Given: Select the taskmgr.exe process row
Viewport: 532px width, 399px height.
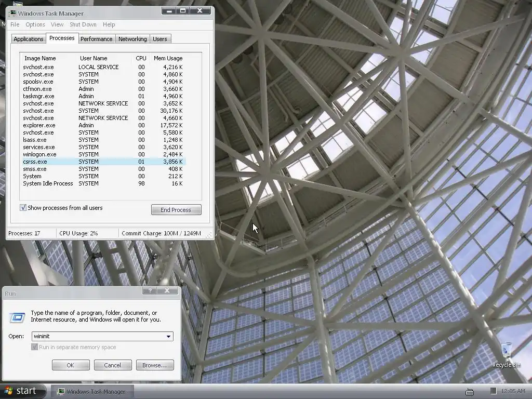Looking at the screenshot, I should click(x=103, y=96).
